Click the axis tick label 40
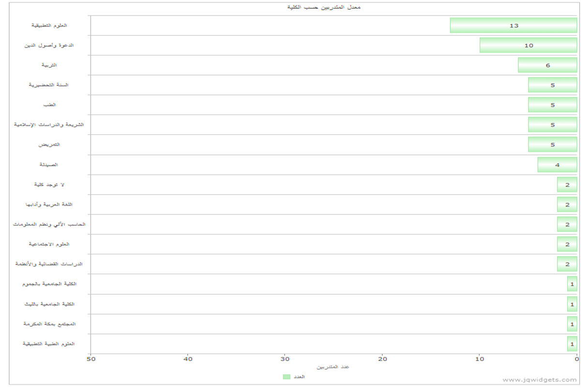 pyautogui.click(x=188, y=359)
